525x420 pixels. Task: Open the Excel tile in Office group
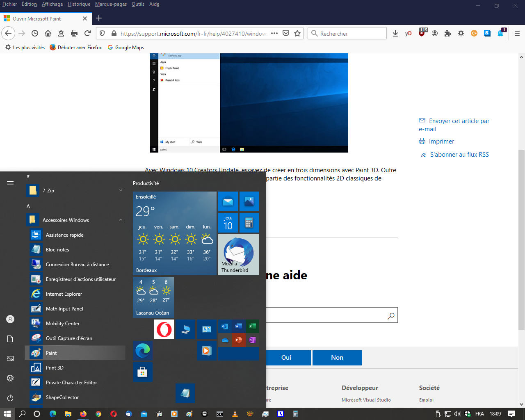click(252, 326)
